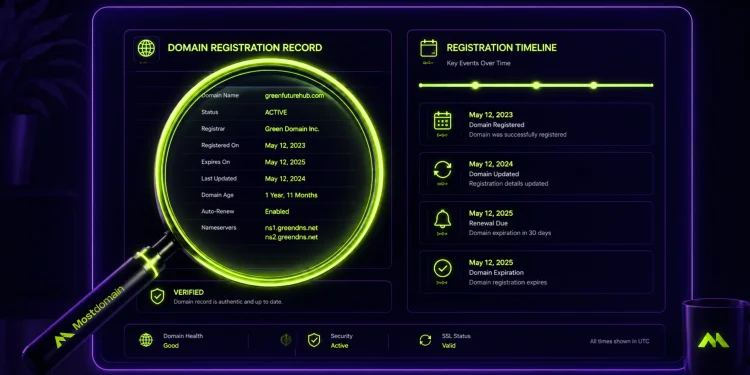Click the Last Updated date May 12, 2024
This screenshot has height=375, width=750.
click(x=285, y=178)
